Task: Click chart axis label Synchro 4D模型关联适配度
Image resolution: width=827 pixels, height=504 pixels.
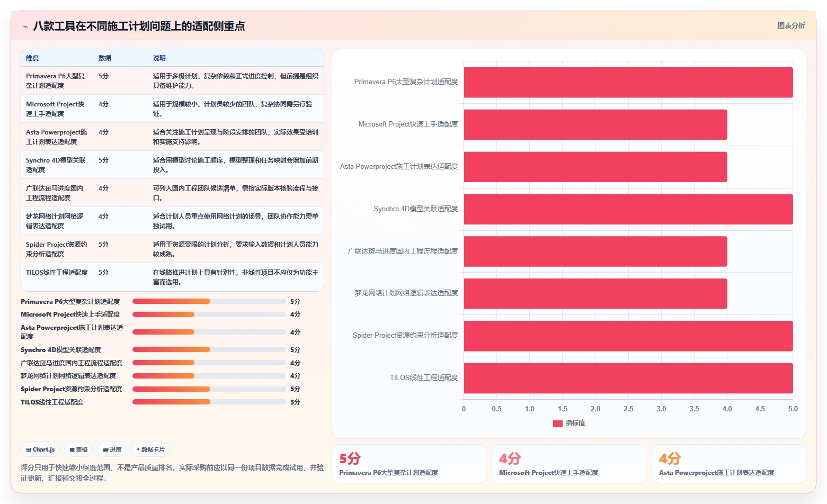Action: click(x=415, y=209)
